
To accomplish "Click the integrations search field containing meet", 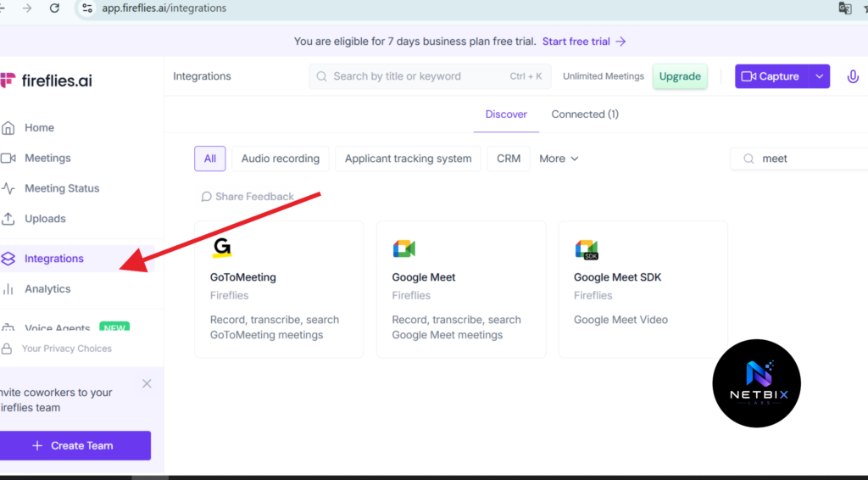I will tap(800, 159).
